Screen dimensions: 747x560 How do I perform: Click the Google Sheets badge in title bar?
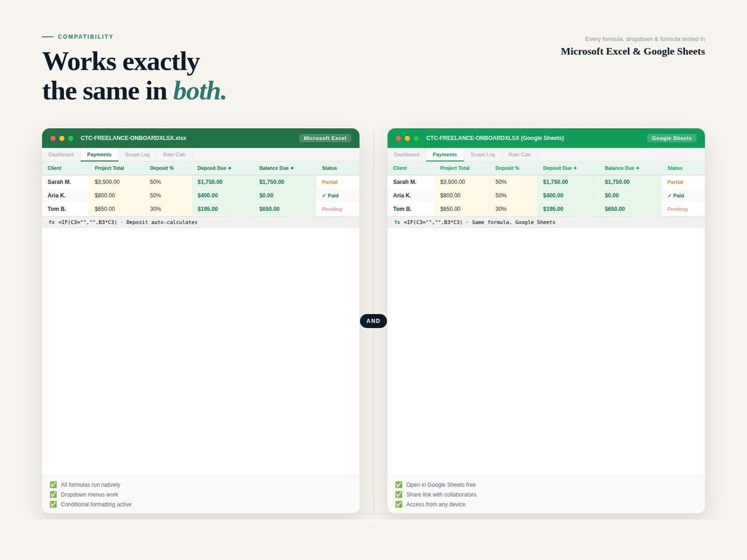672,138
